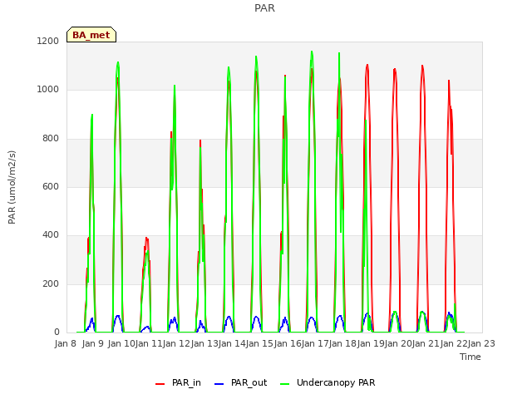The height and width of the screenshot is (399, 532).
Task: Click the Jan 14 x-axis tick label
Action: pyautogui.click(x=232, y=343)
